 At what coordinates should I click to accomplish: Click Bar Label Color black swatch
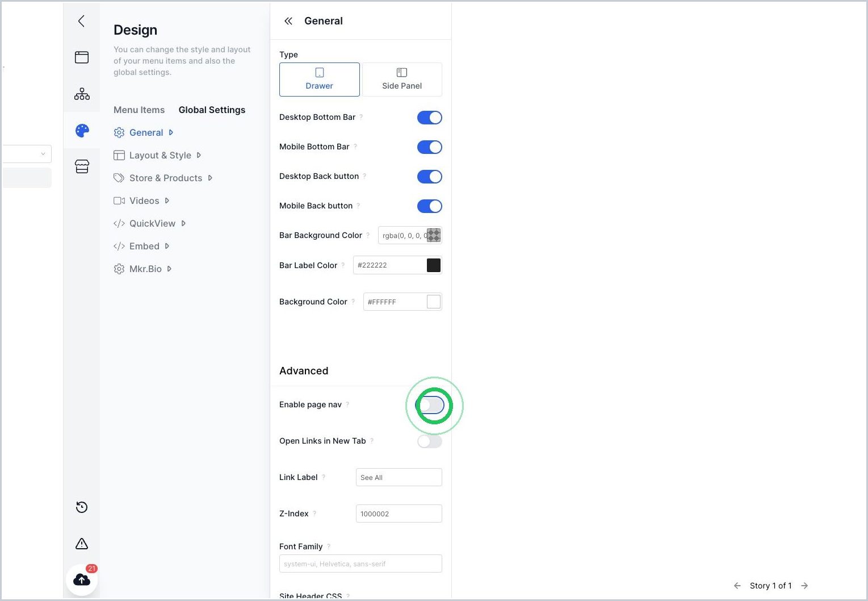point(434,265)
